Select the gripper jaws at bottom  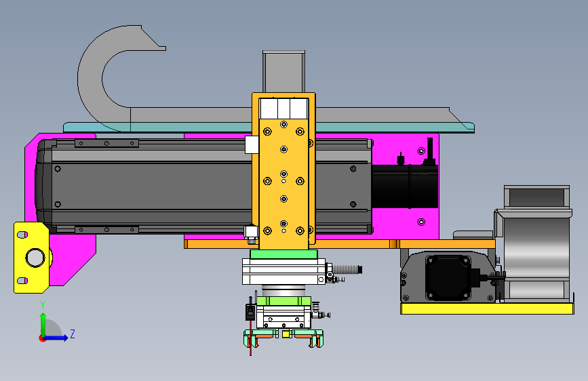pos(283,338)
